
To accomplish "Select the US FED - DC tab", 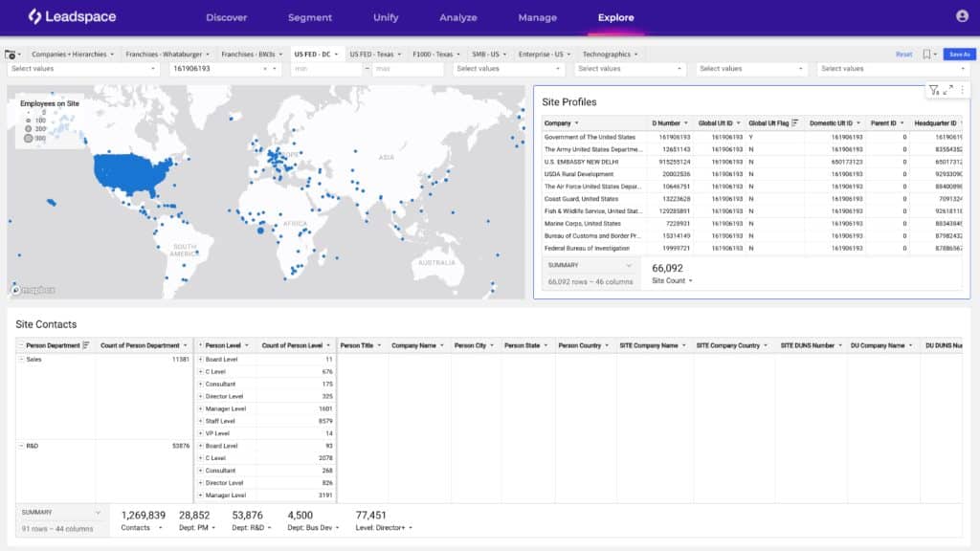I will pos(313,55).
